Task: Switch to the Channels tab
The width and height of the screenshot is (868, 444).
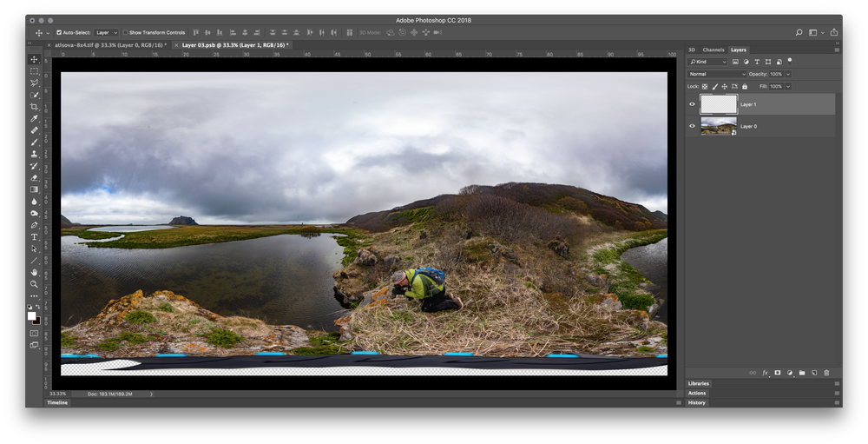Action: point(713,50)
